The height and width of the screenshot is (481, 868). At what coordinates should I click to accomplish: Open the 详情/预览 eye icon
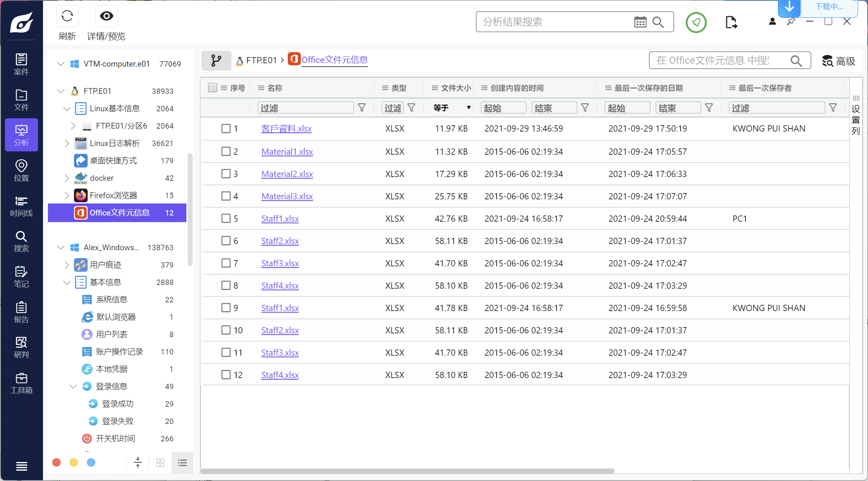click(x=106, y=16)
